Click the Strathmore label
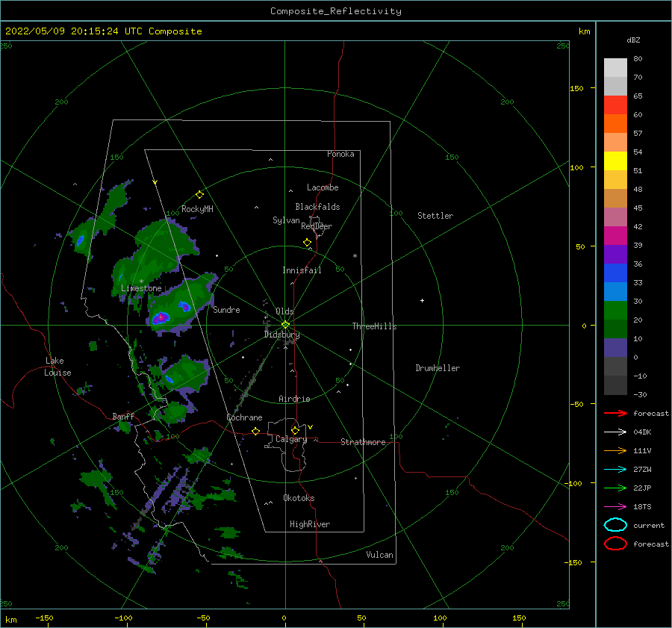This screenshot has width=672, height=628. pos(363,442)
